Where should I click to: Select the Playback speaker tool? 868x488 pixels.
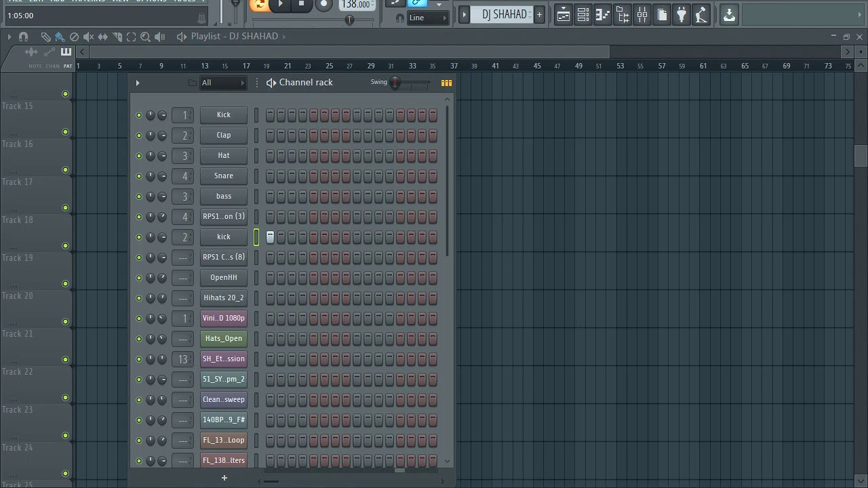click(159, 37)
